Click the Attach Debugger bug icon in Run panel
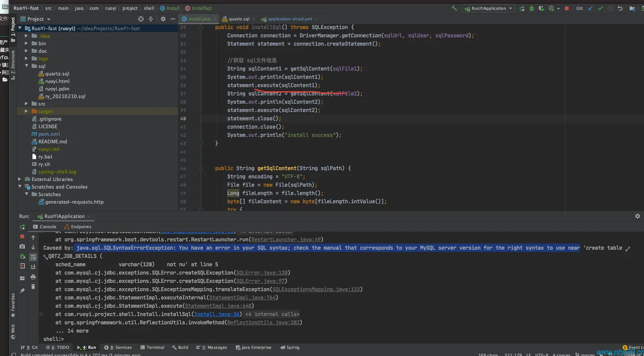 22,257
